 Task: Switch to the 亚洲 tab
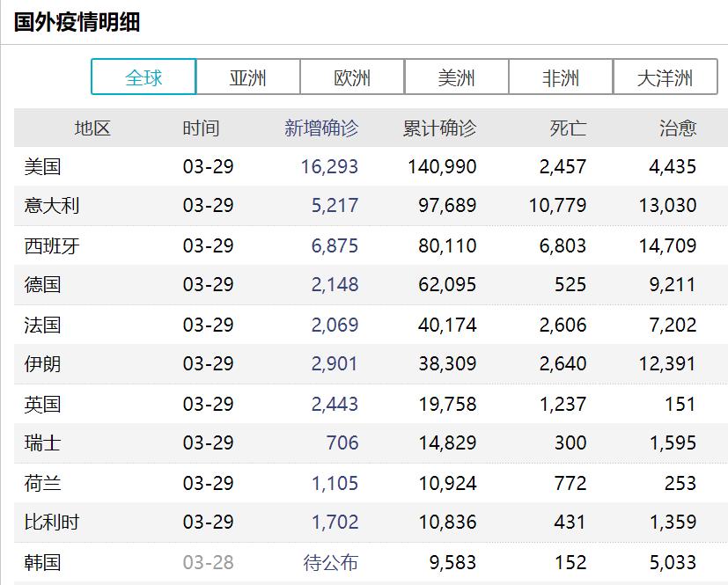(x=246, y=77)
